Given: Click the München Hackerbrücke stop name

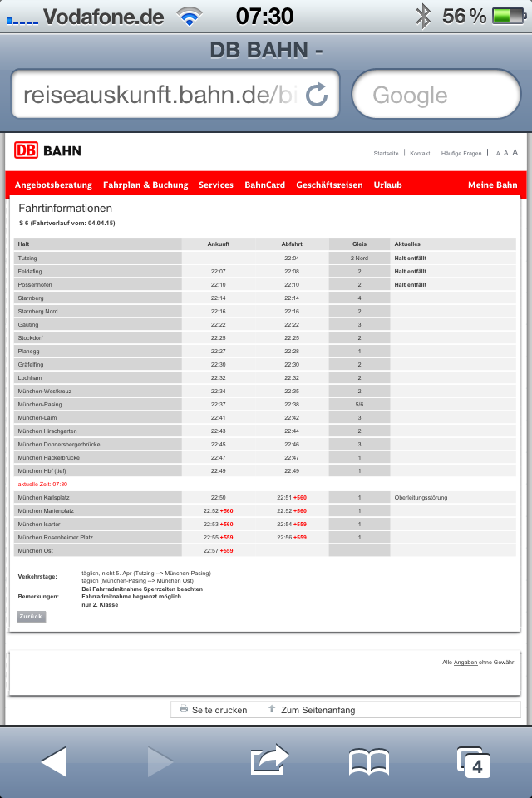Looking at the screenshot, I should [x=49, y=457].
